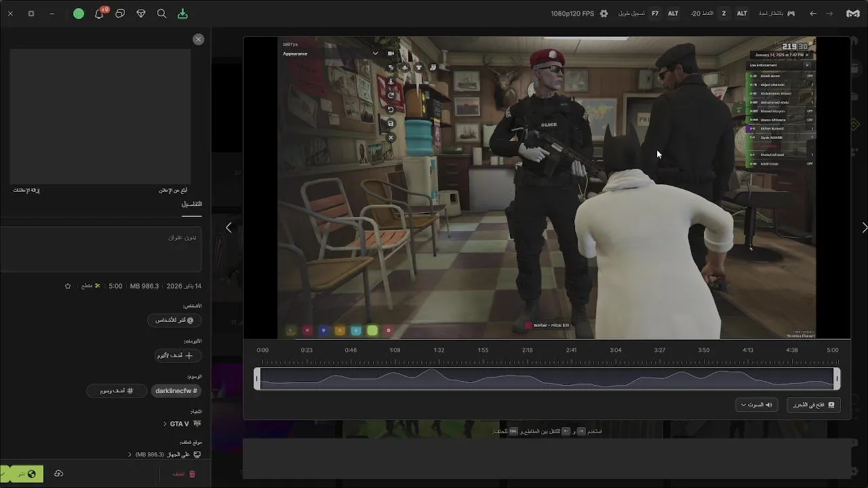Screen dimensions: 868x488
Task: Click the add hashtags button
Action: 117,390
